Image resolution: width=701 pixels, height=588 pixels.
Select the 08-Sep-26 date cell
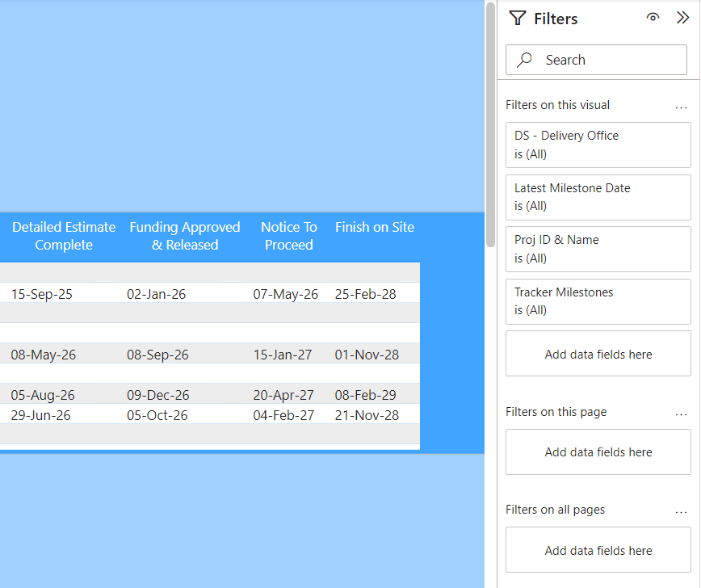(x=157, y=355)
